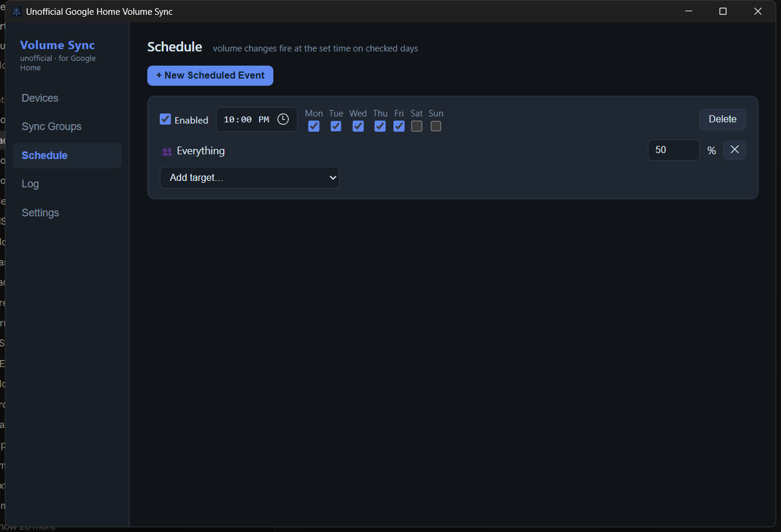Maximize the Volume Sync window
Viewport: 781px width, 532px height.
723,11
